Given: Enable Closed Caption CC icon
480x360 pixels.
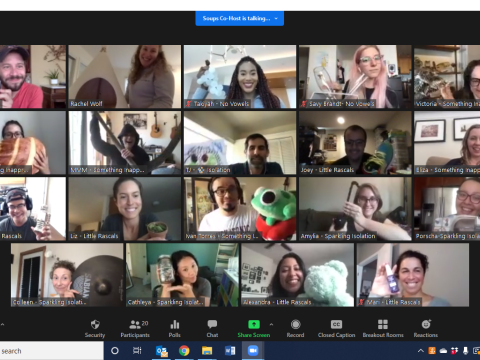Looking at the screenshot, I should (336, 324).
